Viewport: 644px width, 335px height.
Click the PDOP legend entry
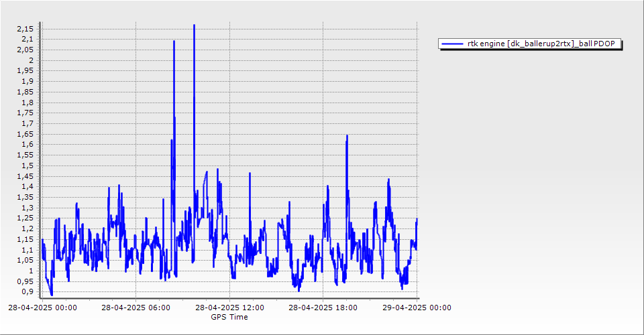click(x=530, y=44)
